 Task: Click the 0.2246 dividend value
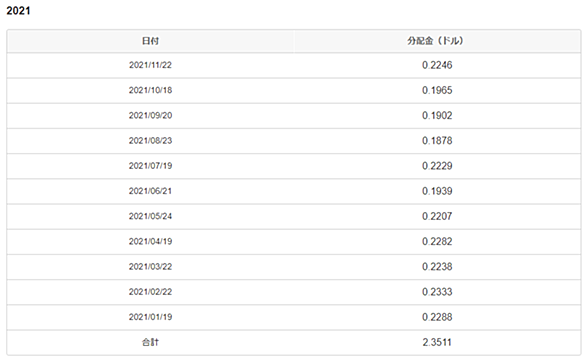pos(437,65)
